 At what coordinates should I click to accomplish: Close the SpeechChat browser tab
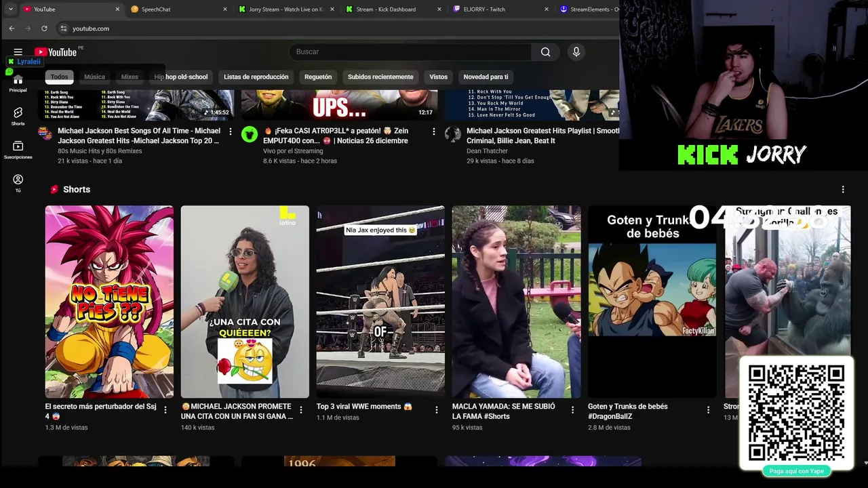pos(225,9)
